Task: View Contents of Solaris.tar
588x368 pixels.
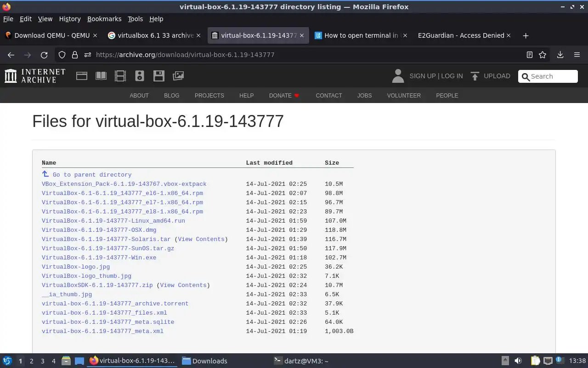Action: [201, 239]
